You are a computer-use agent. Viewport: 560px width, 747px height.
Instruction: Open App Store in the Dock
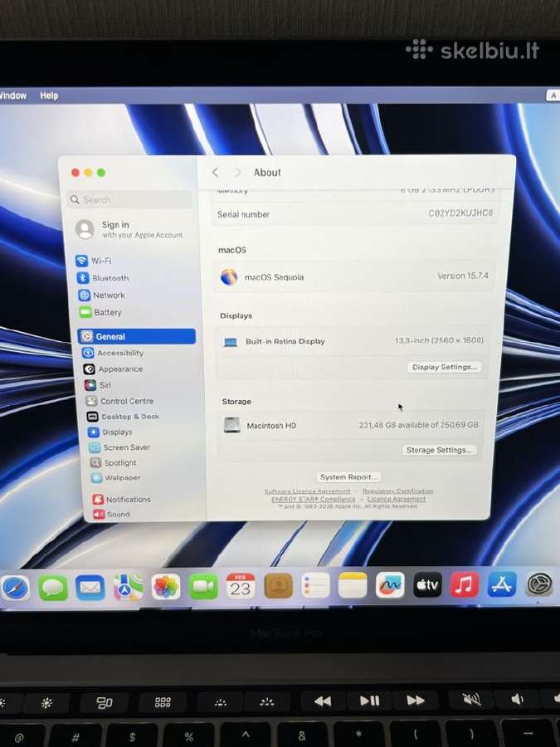click(x=502, y=584)
